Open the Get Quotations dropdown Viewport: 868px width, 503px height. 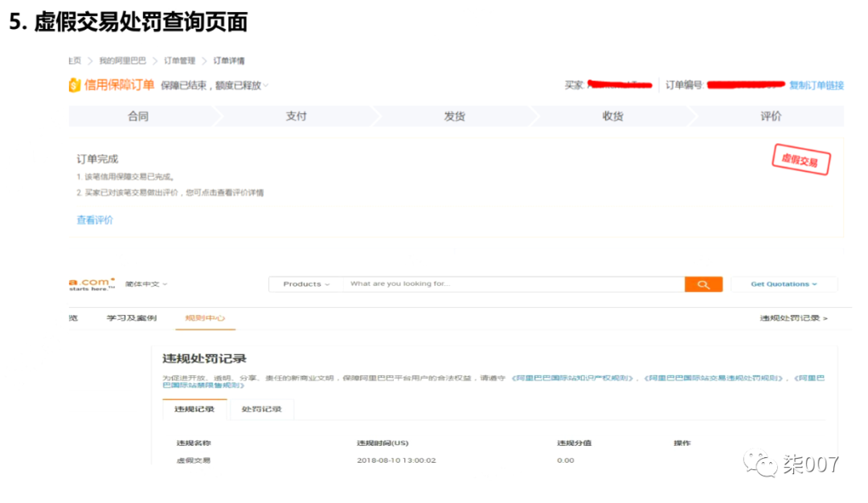[x=783, y=284]
